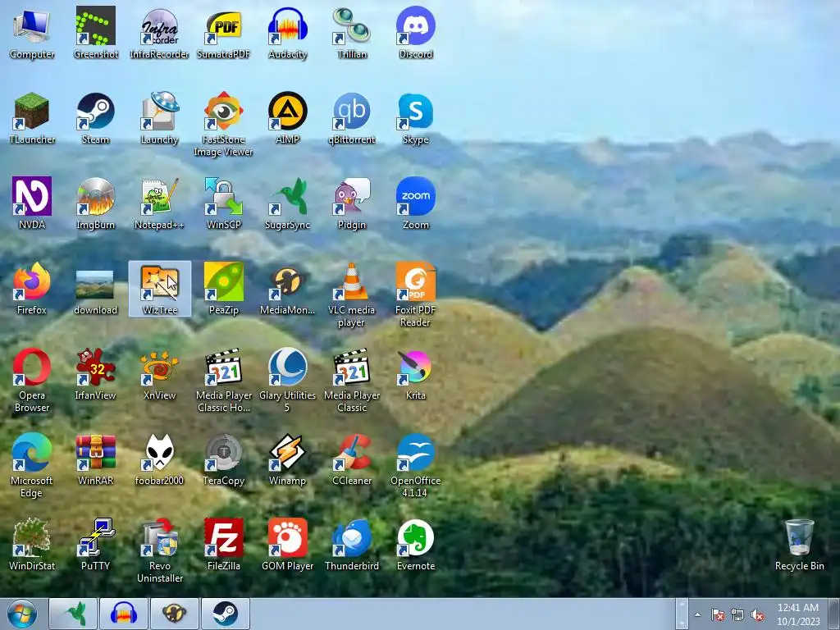Screen dimensions: 840x630
Task: Open the taskbar clock showing 12:41 AM
Action: click(798, 614)
